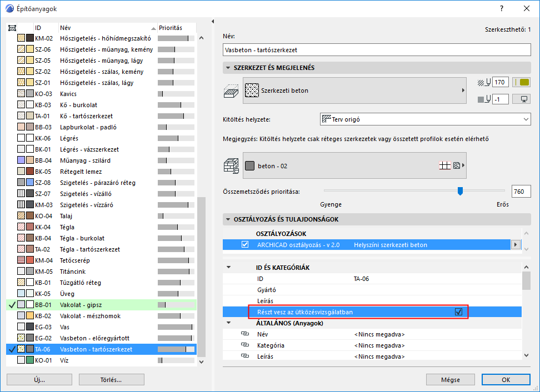
Task: Click the Gyártó property row
Action: [372, 290]
